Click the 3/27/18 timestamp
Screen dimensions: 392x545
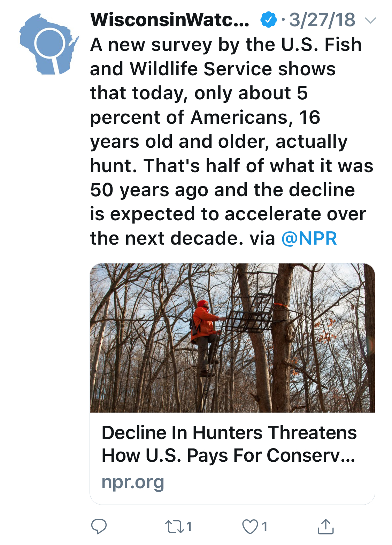[x=322, y=20]
